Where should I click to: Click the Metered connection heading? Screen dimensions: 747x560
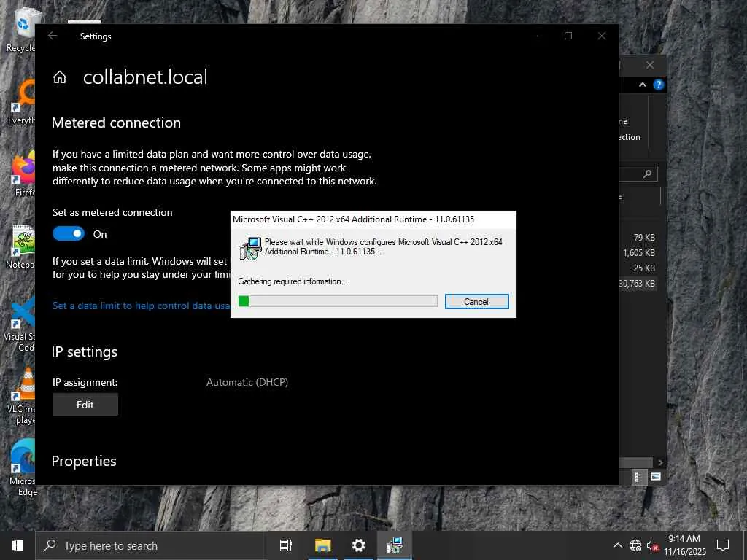pos(116,122)
